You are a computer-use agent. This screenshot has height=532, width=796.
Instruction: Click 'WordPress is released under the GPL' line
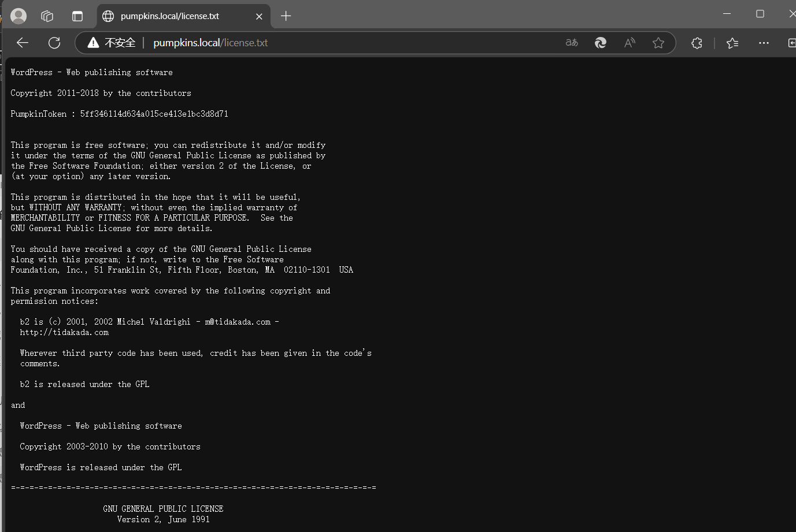(101, 467)
